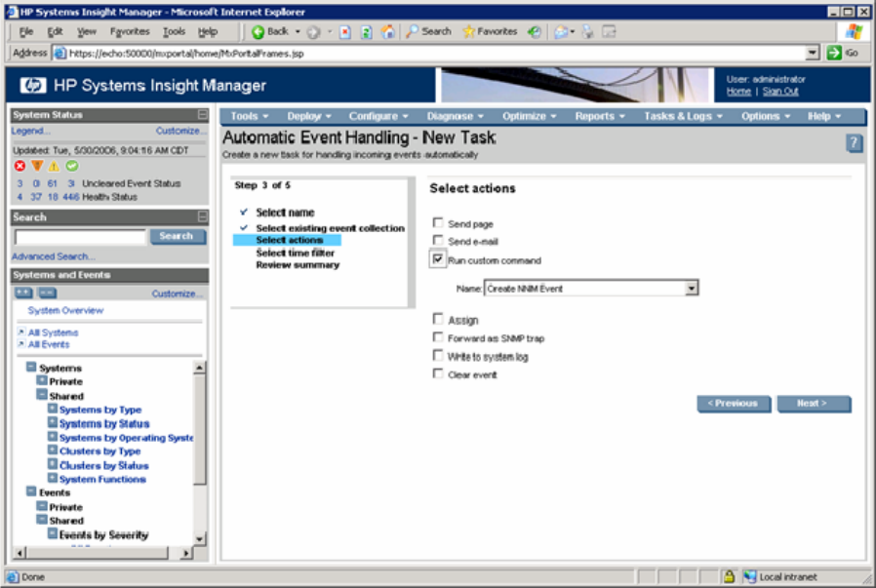The width and height of the screenshot is (876, 588).
Task: Click the Normal green check status icon
Action: pos(71,166)
